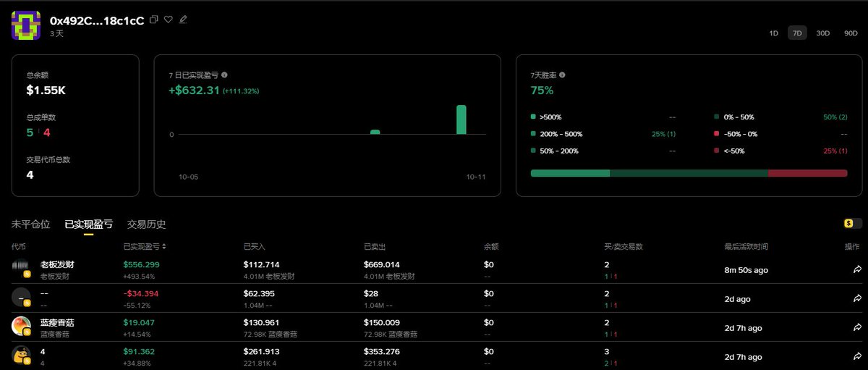868x370 pixels.
Task: Click the 75% win rate value
Action: [542, 91]
